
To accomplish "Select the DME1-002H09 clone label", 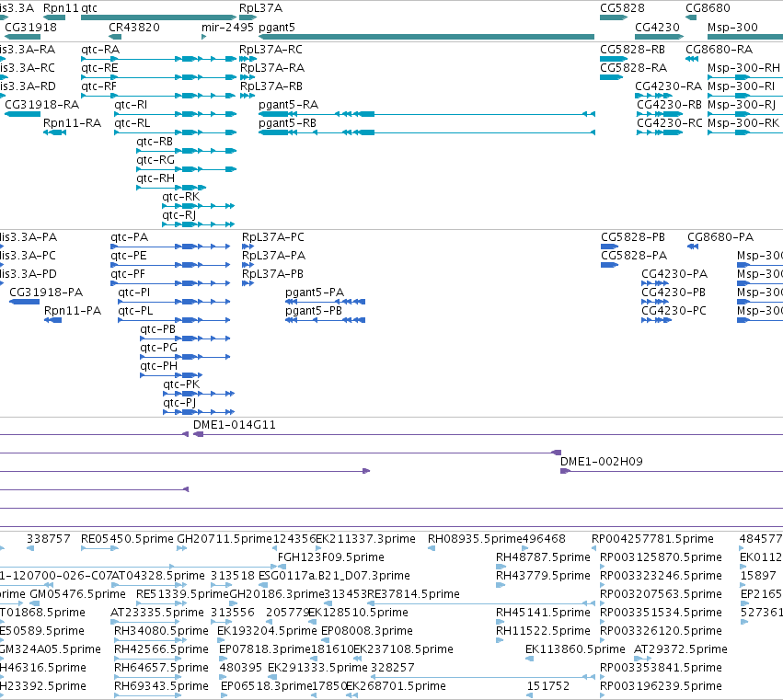I will [602, 462].
